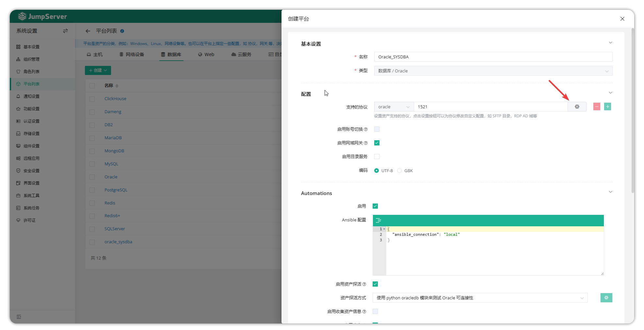Click the back arrow beside 平台列表

point(88,31)
